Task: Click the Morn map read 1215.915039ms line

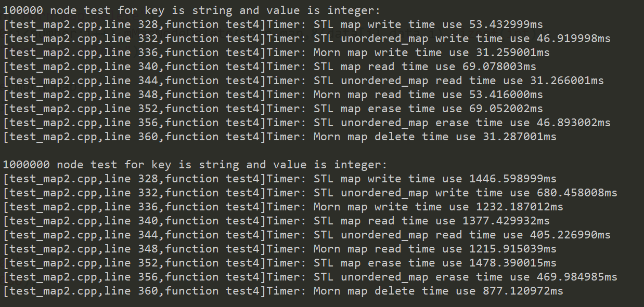Action: coord(280,249)
